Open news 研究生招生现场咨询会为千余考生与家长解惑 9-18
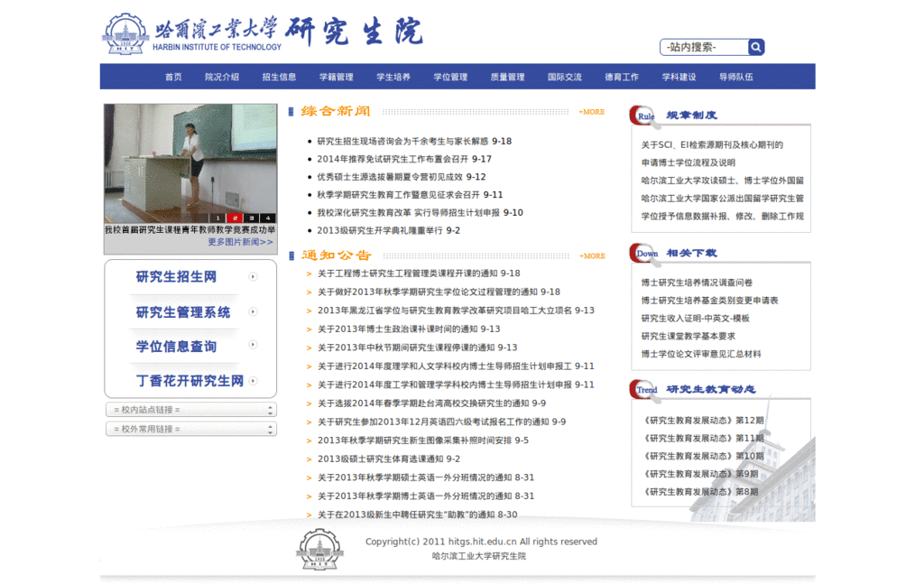This screenshot has height=584, width=924. coord(414,142)
